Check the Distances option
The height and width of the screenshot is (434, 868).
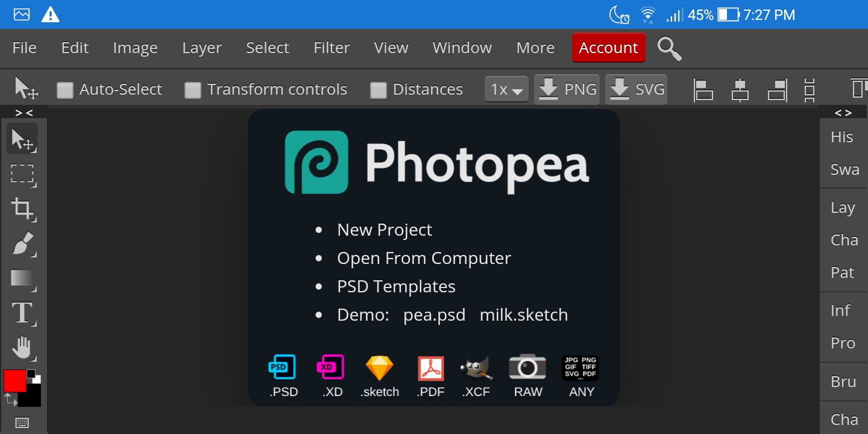tap(378, 90)
